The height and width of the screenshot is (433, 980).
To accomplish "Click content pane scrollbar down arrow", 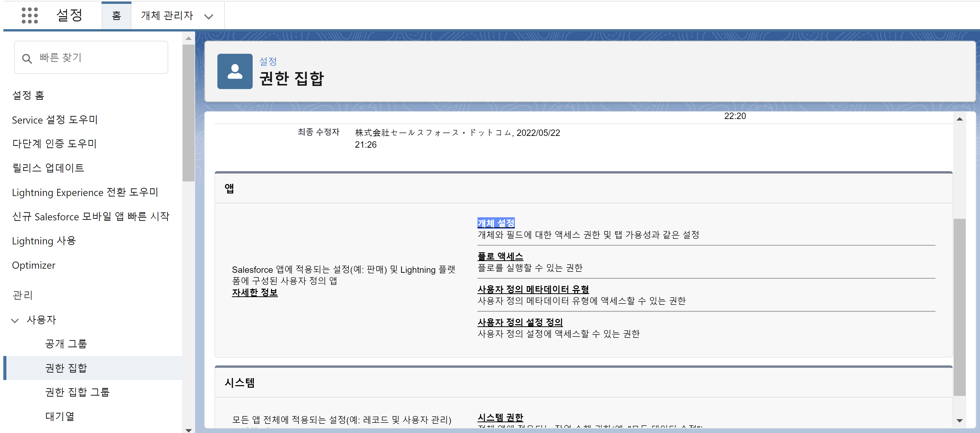I will pos(960,420).
